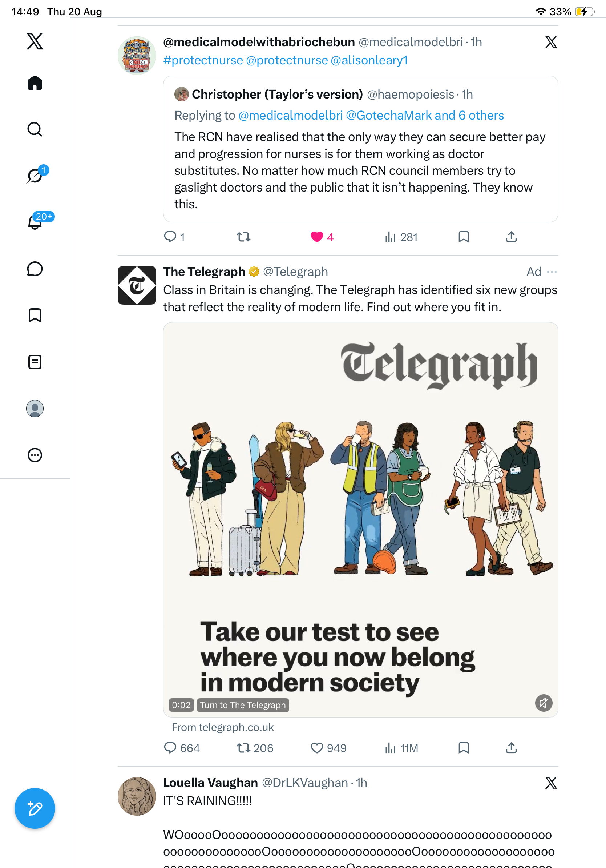Open the @alisonleary1 mention
The image size is (606, 868).
click(x=369, y=60)
